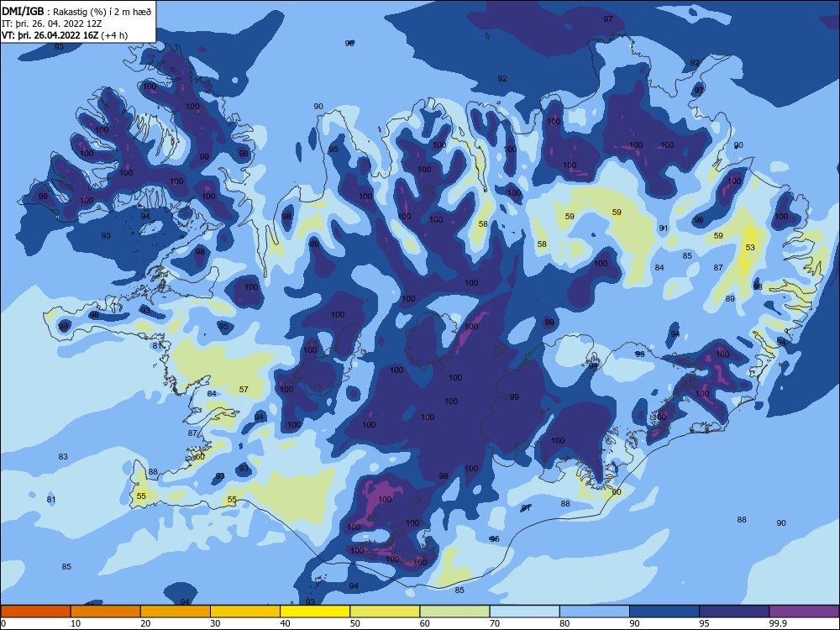
Task: Click the deep indigo 95–99.9 legend swatch
Action: pos(734,612)
